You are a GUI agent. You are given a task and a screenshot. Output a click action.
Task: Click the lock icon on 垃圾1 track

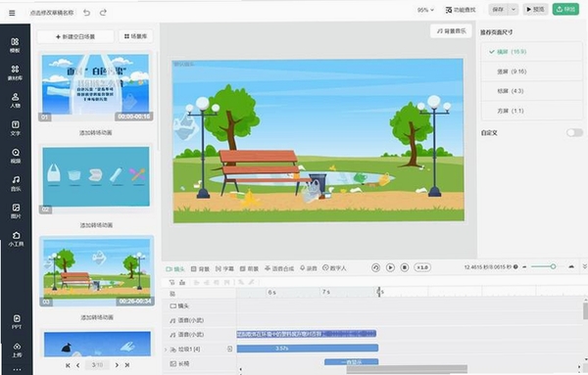pyautogui.click(x=230, y=349)
